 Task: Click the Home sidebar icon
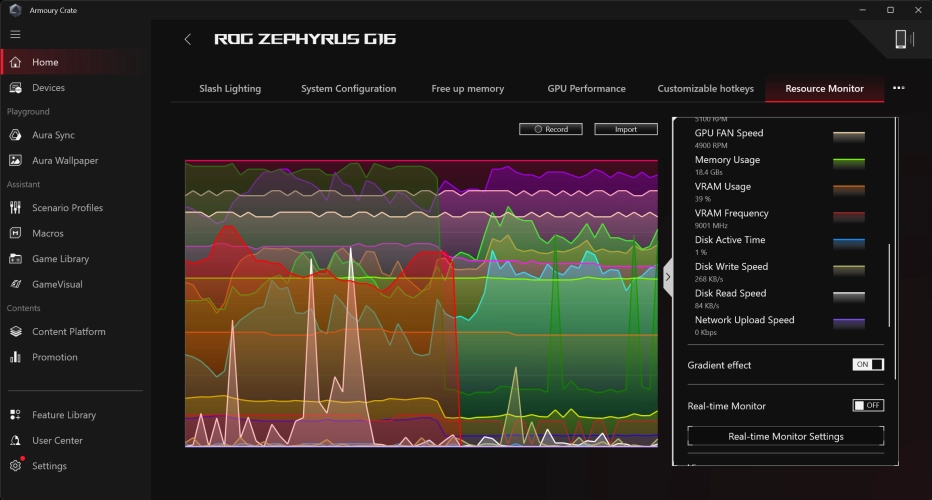(x=15, y=62)
